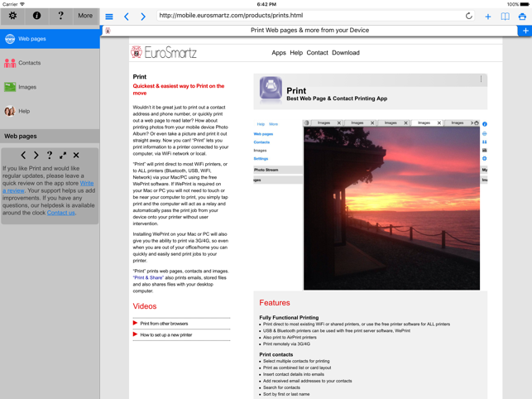Click the tab's small page favicon
Viewport: 532px width, 399px height.
coord(108,31)
